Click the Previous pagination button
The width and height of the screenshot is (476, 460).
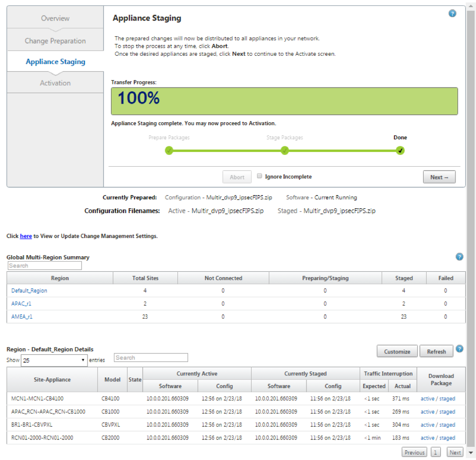[414, 452]
